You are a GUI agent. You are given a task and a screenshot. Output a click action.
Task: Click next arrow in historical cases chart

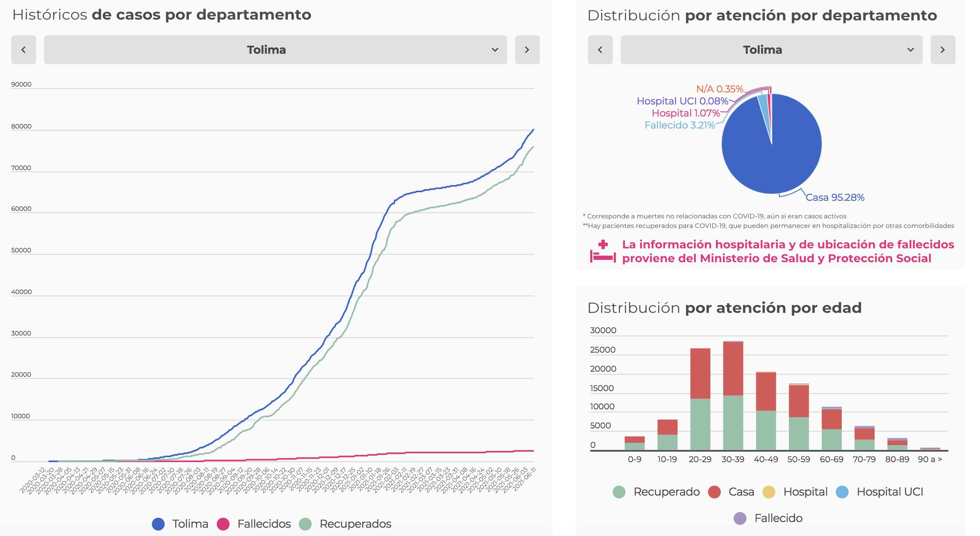[x=527, y=50]
